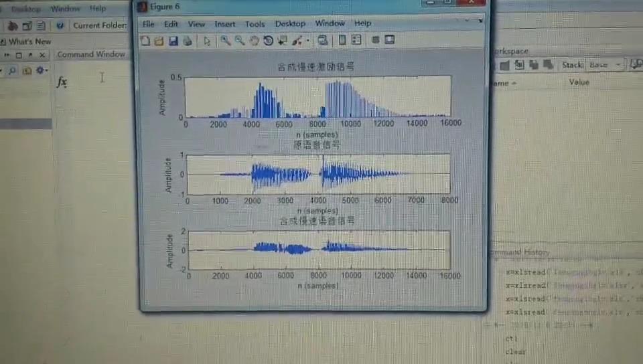Activate the Zoom Out magnifier tool
Screen dimensions: 643x364
pos(240,41)
